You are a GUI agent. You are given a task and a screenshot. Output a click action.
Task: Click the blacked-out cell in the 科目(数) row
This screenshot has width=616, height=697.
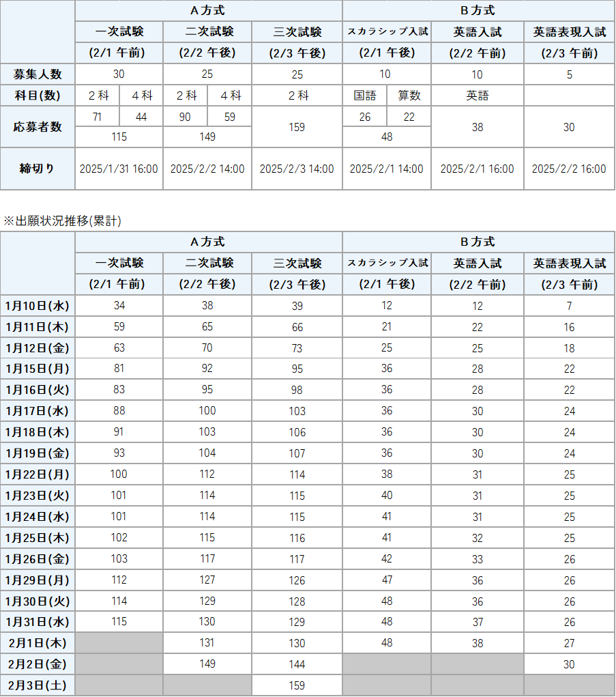[x=570, y=96]
